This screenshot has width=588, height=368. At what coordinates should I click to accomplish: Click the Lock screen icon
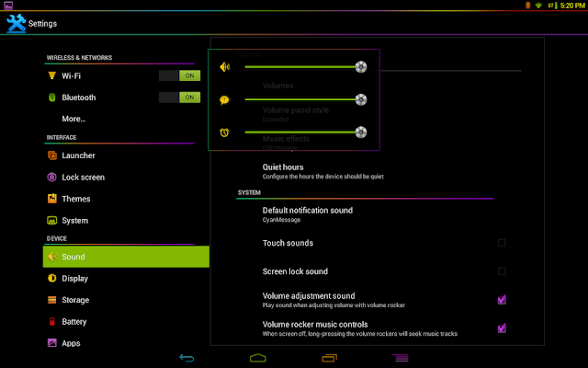tap(51, 177)
